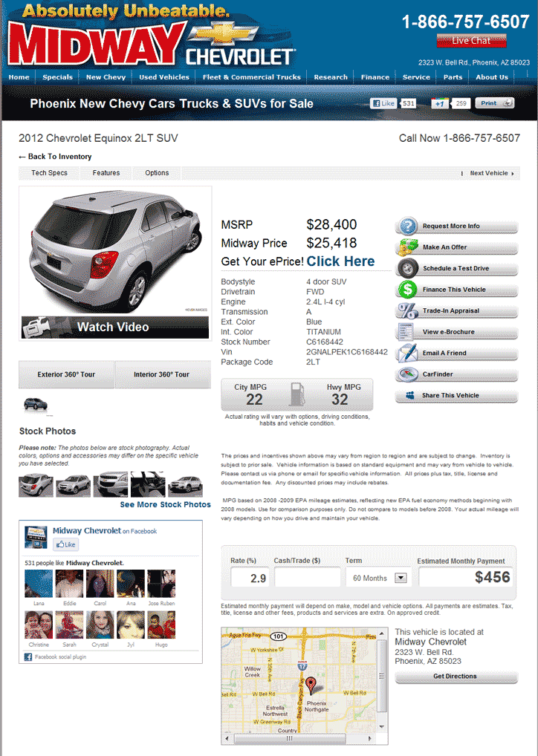Screen dimensions: 538x756
Task: Click the red map location pin
Action: 311,685
